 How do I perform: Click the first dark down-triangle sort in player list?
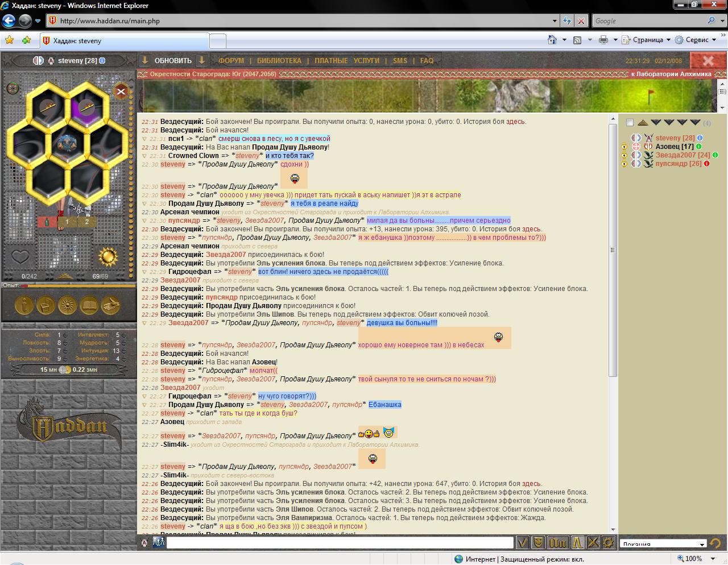tap(656, 122)
